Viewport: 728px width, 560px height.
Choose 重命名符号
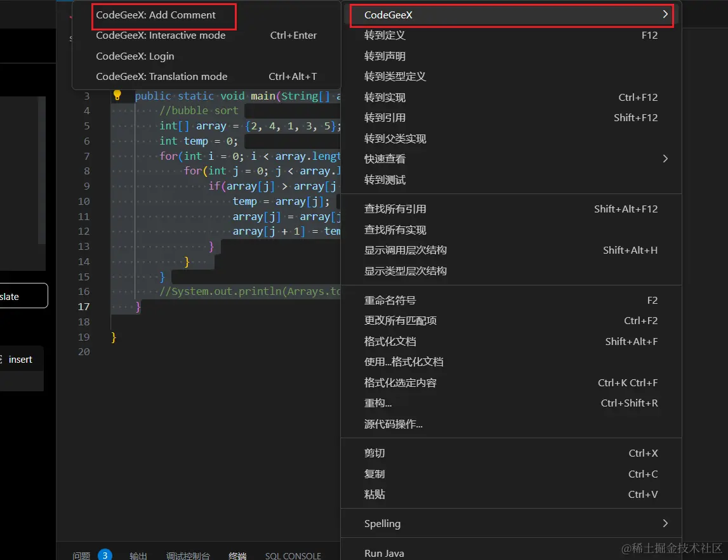click(511, 300)
